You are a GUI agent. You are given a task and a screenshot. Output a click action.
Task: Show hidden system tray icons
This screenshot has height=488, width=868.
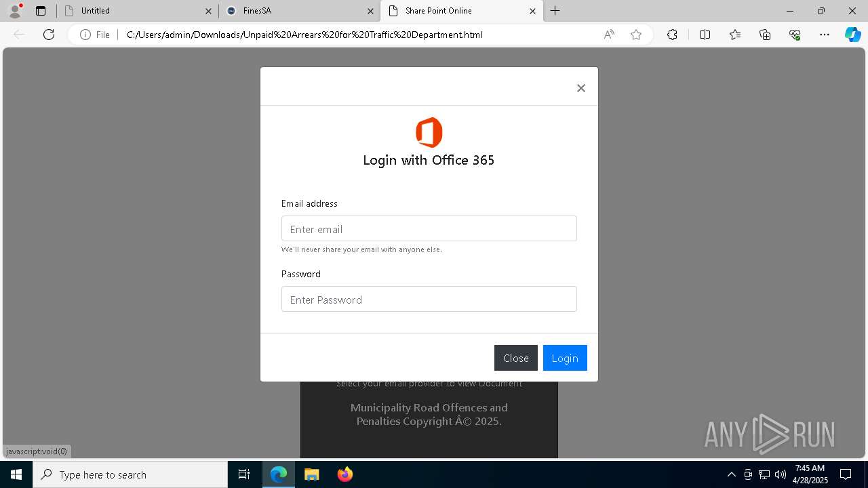pos(731,474)
